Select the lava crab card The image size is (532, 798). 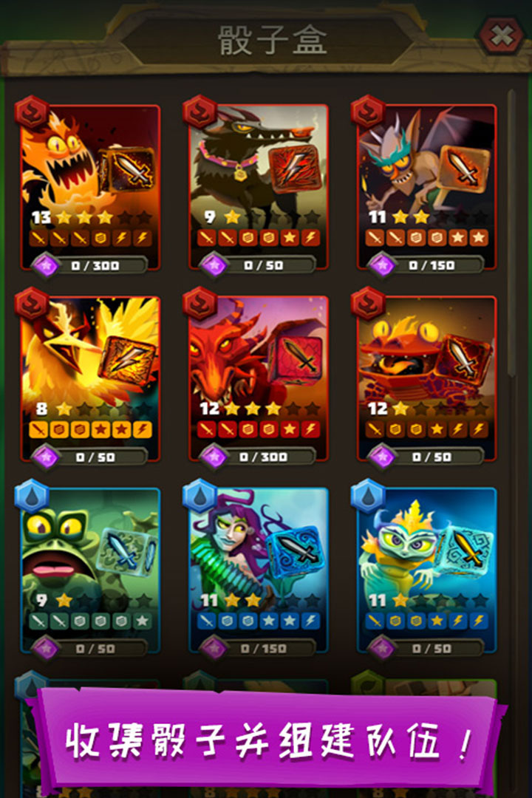[426, 378]
